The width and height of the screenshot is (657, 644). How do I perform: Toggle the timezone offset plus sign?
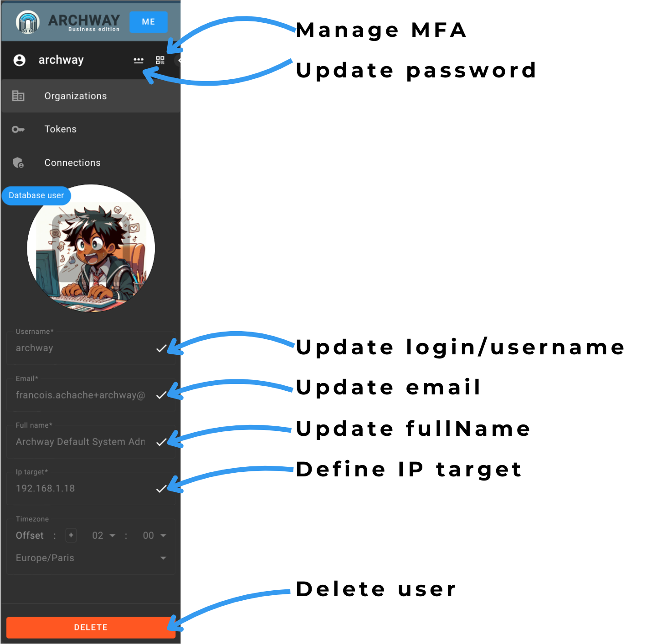[71, 535]
